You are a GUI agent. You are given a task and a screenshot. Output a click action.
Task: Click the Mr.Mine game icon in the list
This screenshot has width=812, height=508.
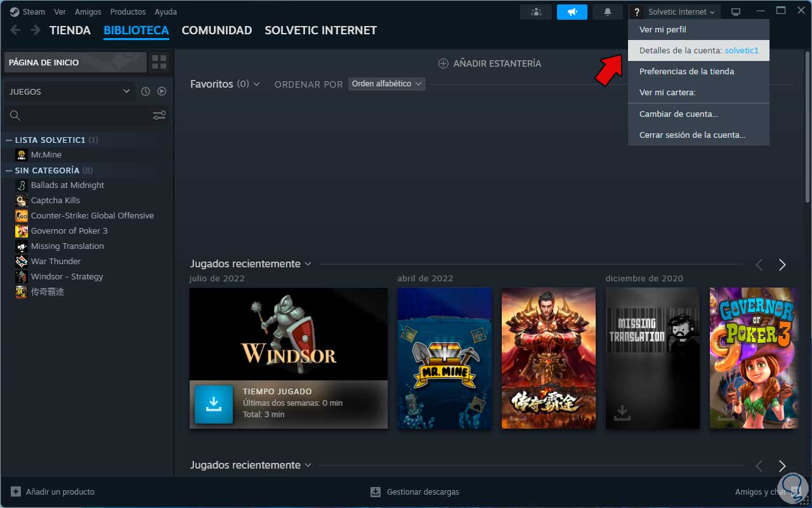tap(22, 154)
